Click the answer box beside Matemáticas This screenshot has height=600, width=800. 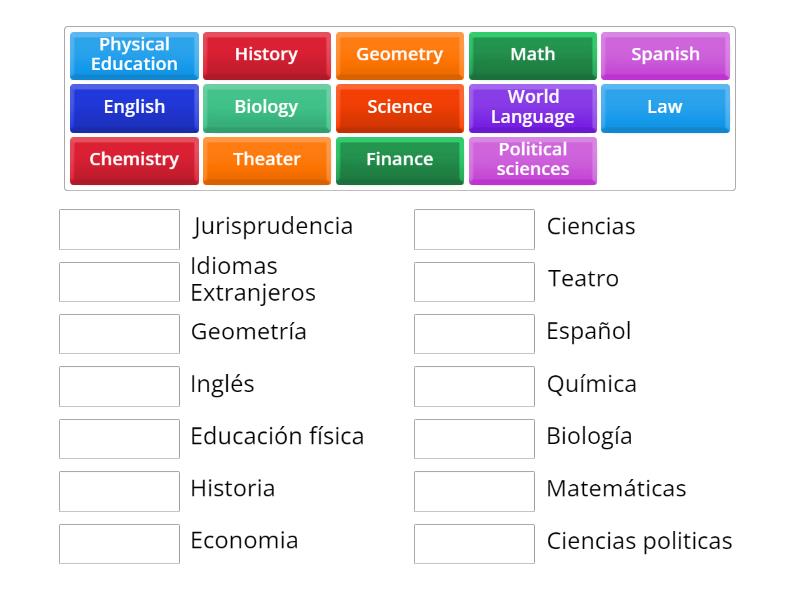(474, 491)
